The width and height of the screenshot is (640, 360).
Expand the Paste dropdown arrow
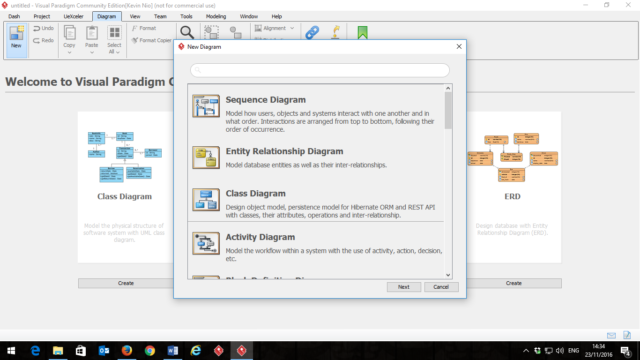click(x=92, y=52)
